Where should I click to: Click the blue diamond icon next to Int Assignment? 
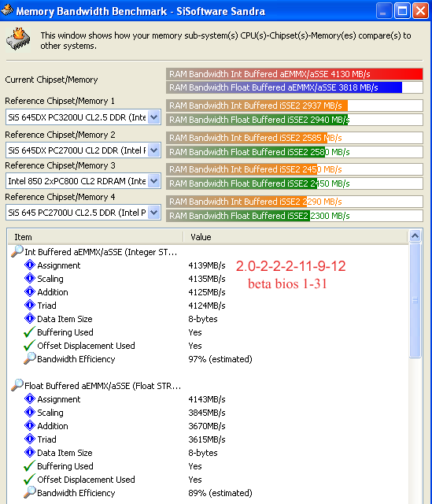click(x=30, y=265)
